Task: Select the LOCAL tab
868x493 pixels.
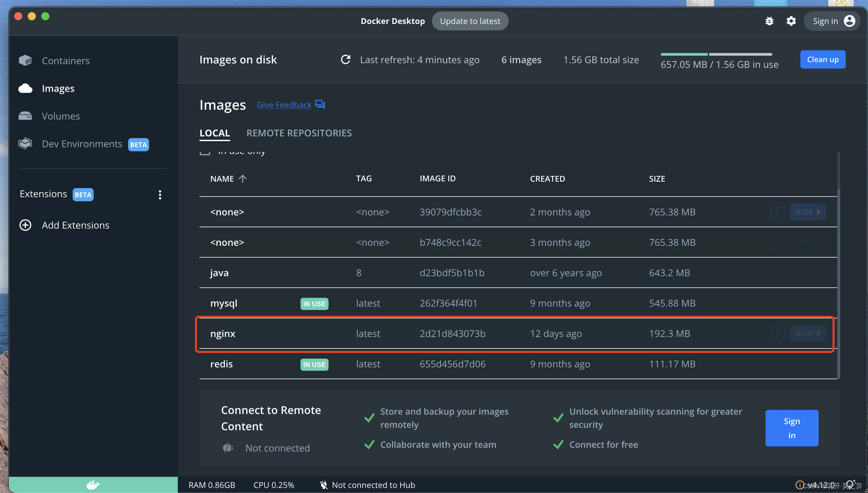Action: [215, 133]
